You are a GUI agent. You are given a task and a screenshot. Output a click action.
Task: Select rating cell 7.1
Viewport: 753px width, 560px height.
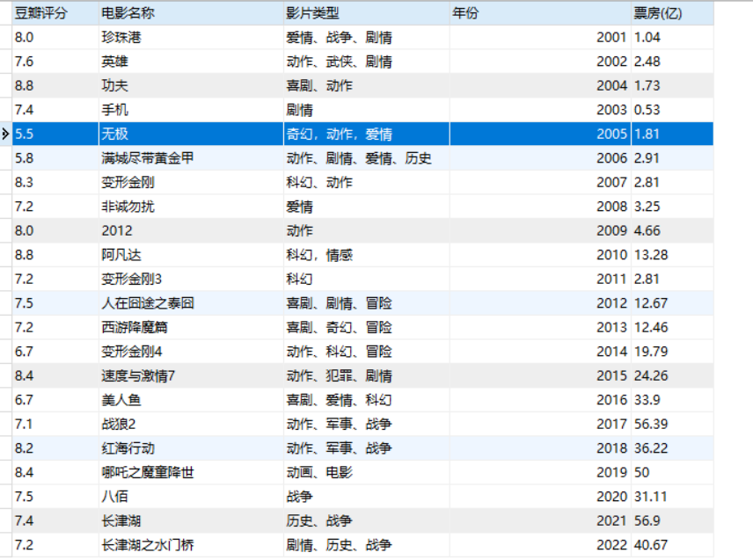pyautogui.click(x=55, y=424)
